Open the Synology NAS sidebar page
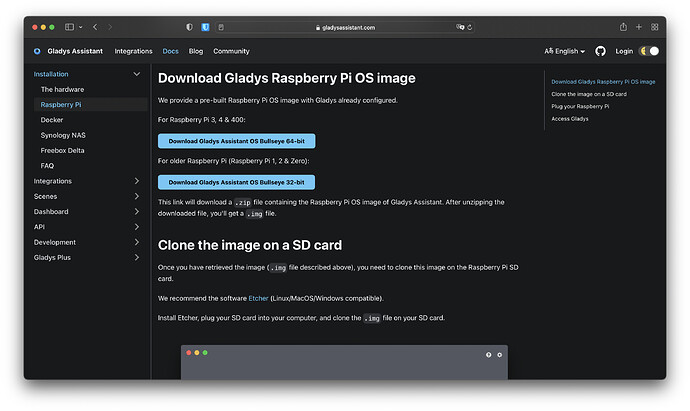This screenshot has width=690, height=411. click(x=63, y=135)
